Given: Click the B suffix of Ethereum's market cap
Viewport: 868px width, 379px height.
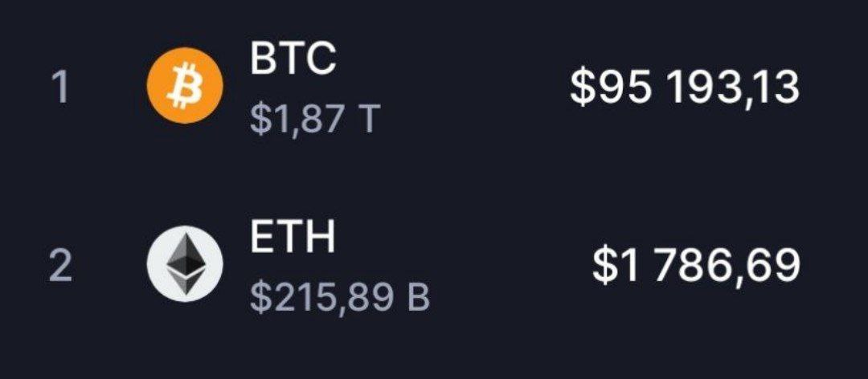Looking at the screenshot, I should point(419,298).
